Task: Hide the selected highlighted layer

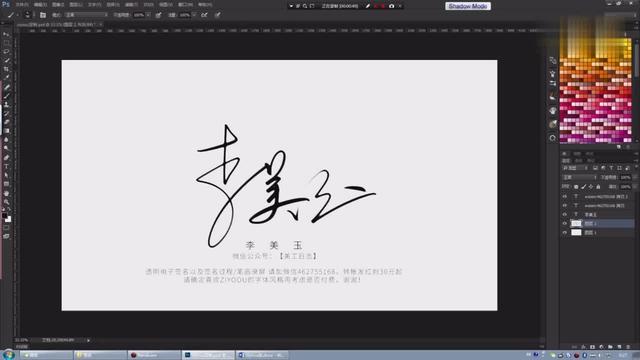Action: click(565, 223)
